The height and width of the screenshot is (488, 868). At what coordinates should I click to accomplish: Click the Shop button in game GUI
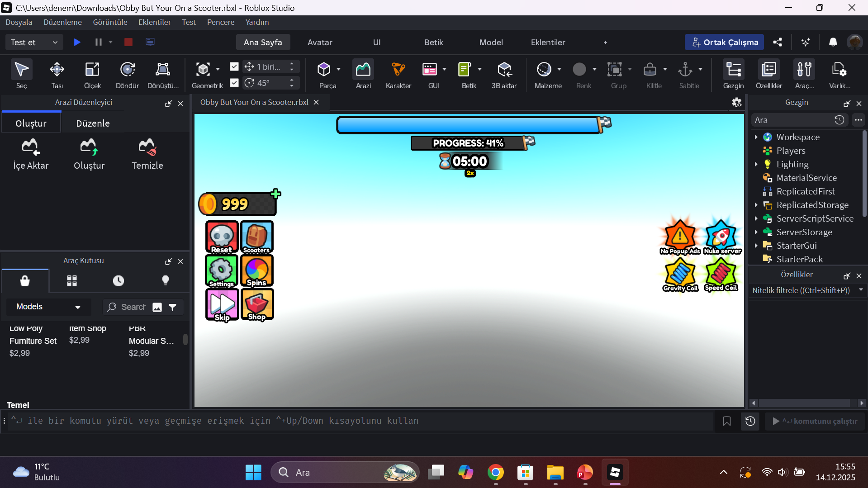(257, 304)
